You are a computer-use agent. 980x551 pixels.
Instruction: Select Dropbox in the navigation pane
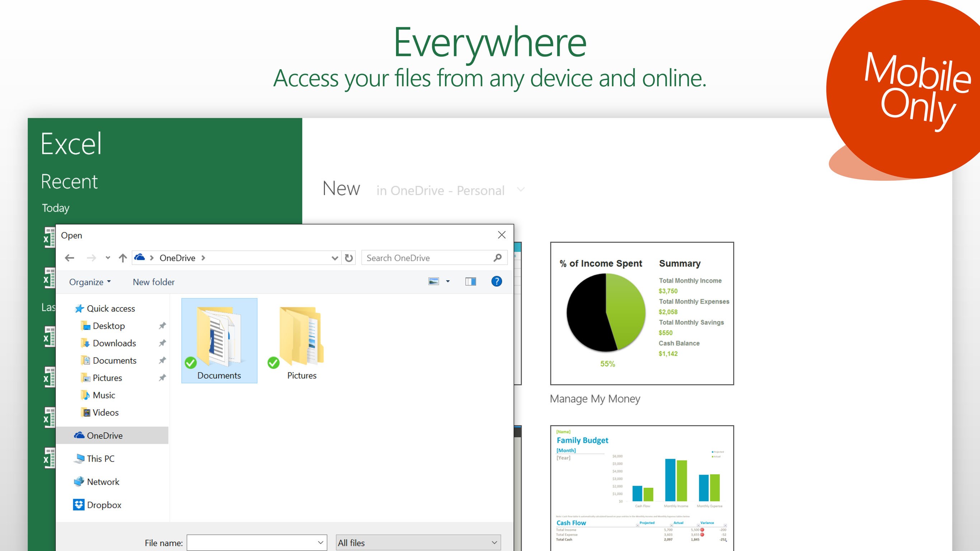pyautogui.click(x=103, y=505)
